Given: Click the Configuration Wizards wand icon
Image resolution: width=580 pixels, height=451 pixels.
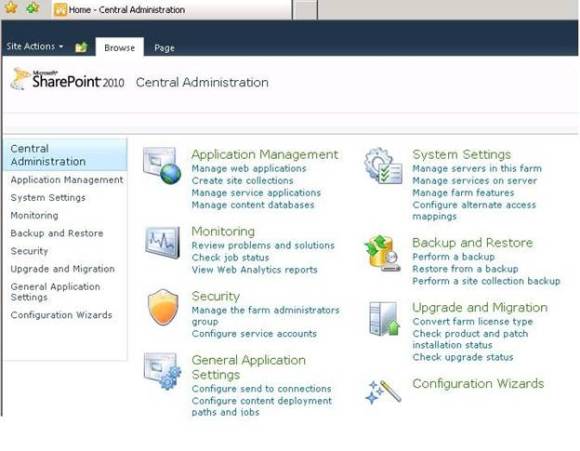Looking at the screenshot, I should click(x=383, y=391).
